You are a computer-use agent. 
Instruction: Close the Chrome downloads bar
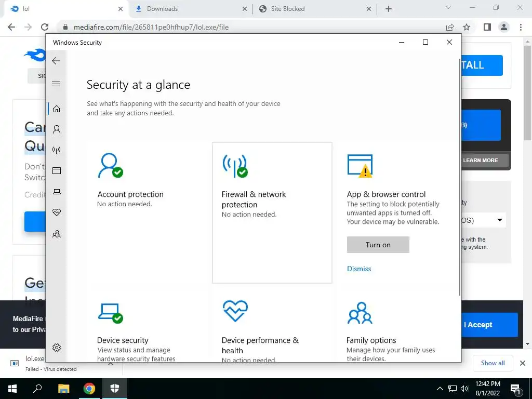pyautogui.click(x=523, y=363)
